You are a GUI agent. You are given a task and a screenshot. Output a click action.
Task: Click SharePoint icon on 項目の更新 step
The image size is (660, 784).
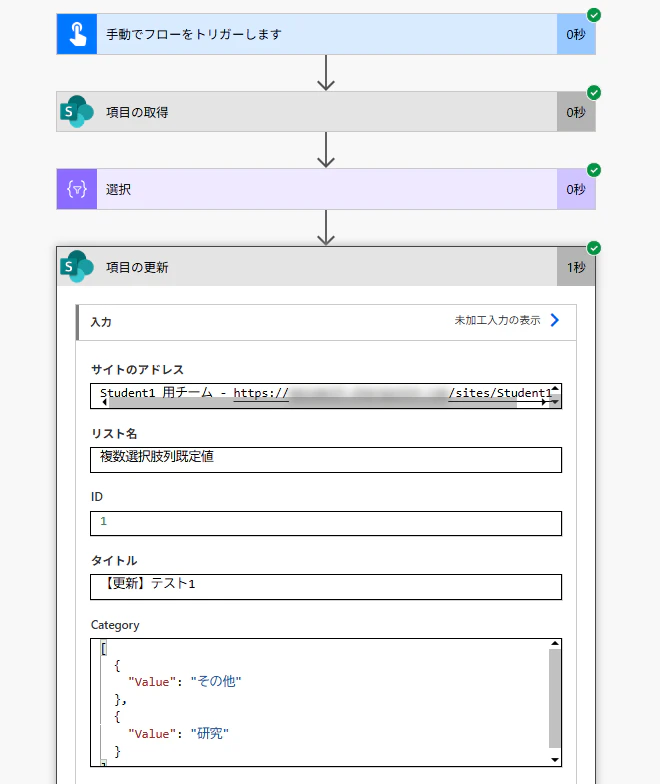coord(76,266)
